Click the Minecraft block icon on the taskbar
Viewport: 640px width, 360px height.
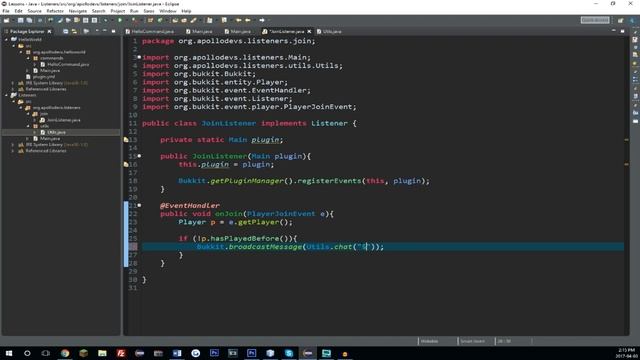(84, 353)
